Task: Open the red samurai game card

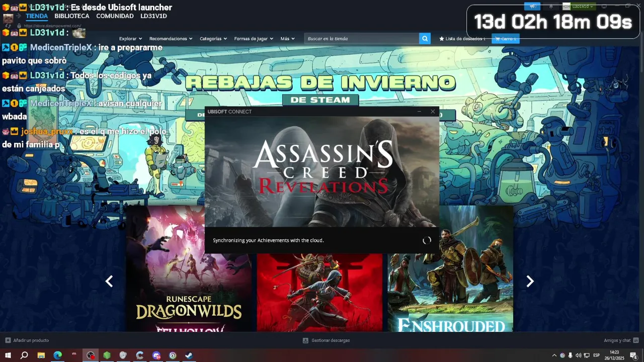Action: pos(319,293)
